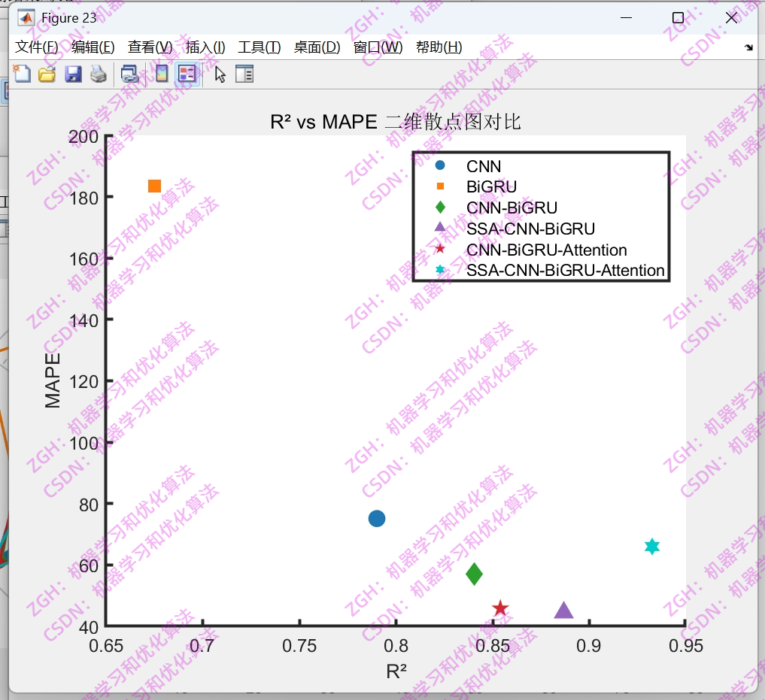
Task: Click the 200 tick label on the y-axis
Action: (x=83, y=137)
